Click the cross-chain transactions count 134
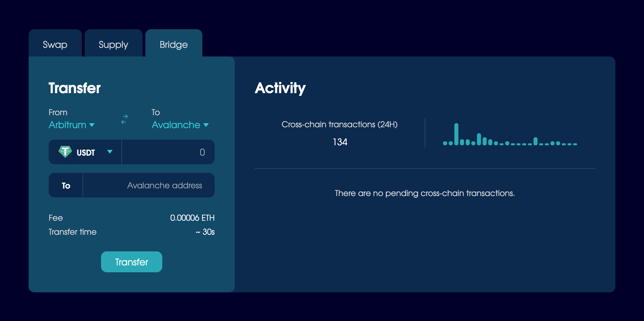 [340, 142]
